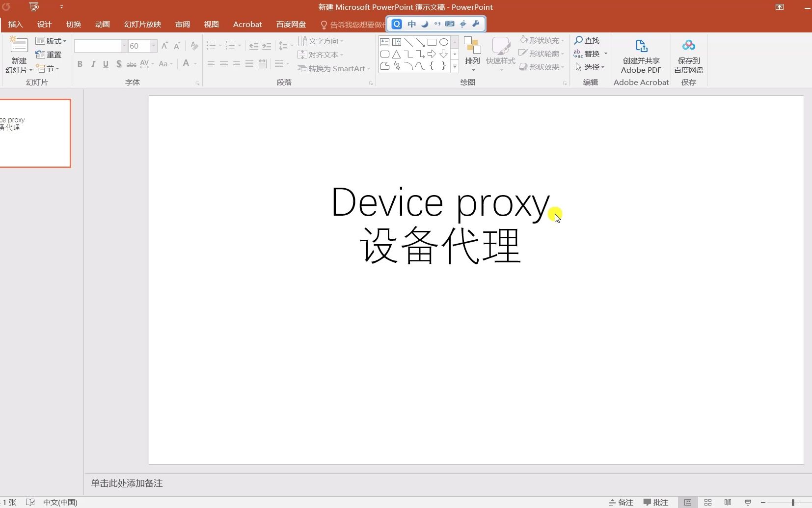Screen dimensions: 812x508
Task: Switch to 幻灯片浏览 slide sorter view
Action: coord(708,503)
